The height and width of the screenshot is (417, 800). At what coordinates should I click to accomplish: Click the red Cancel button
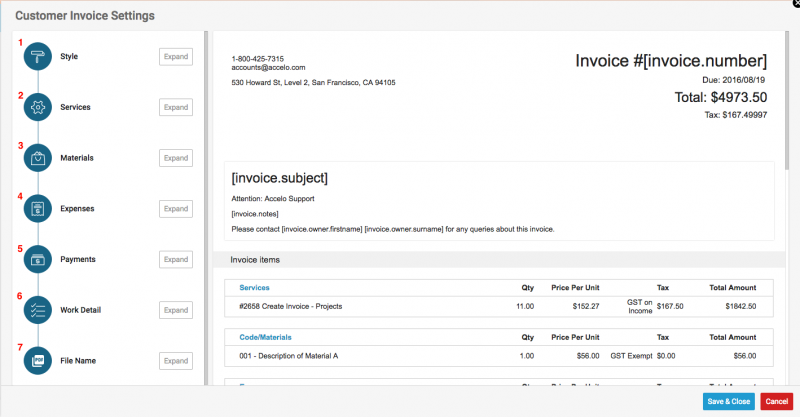point(775,401)
